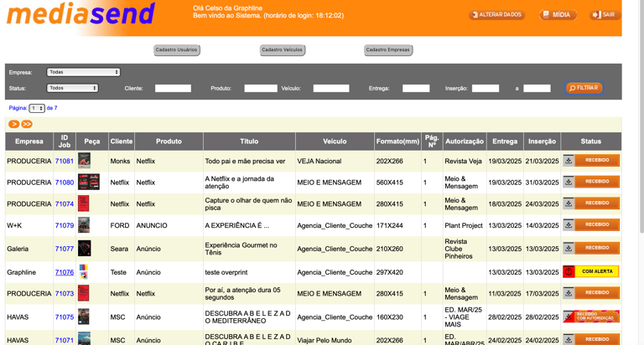Click Sair to log out
The width and height of the screenshot is (644, 345).
coord(605,15)
